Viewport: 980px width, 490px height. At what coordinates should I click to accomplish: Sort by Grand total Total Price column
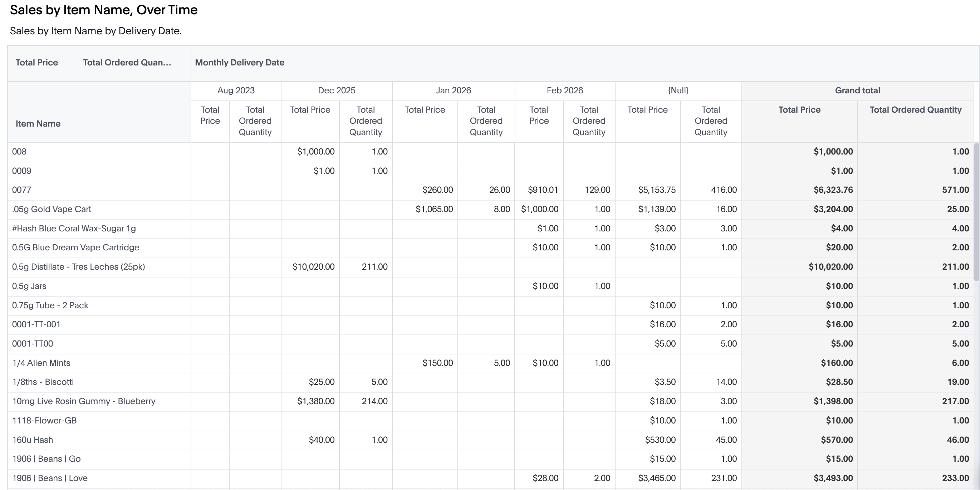[799, 110]
